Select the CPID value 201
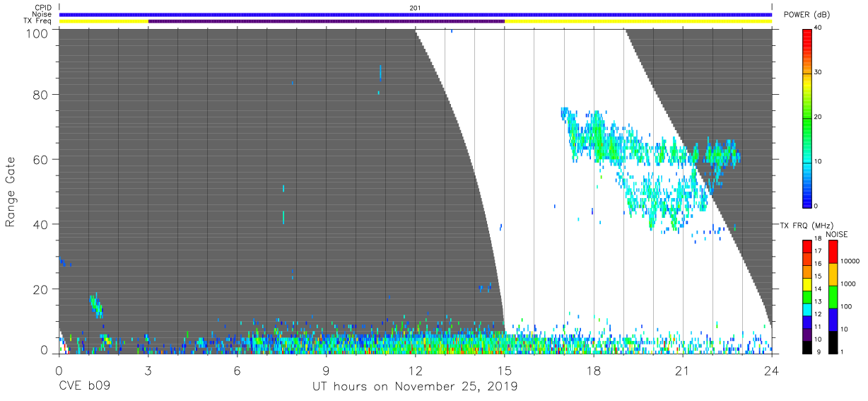This screenshot has height=401, width=868. coord(415,8)
